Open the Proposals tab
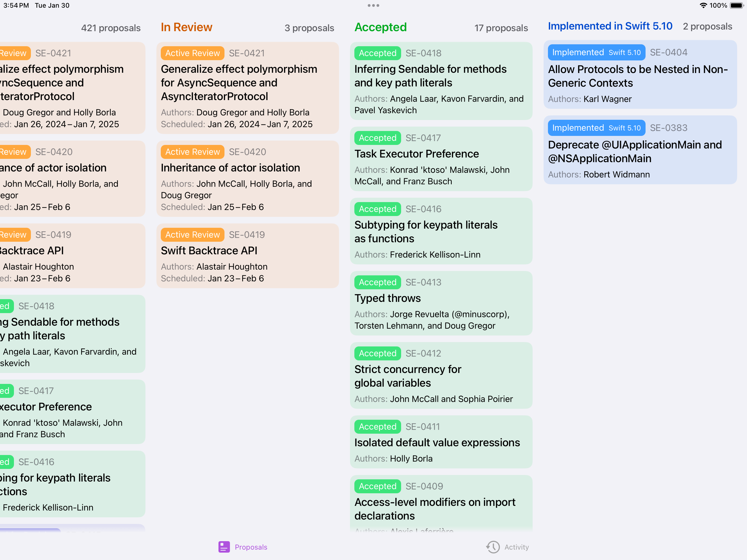 coord(243,547)
